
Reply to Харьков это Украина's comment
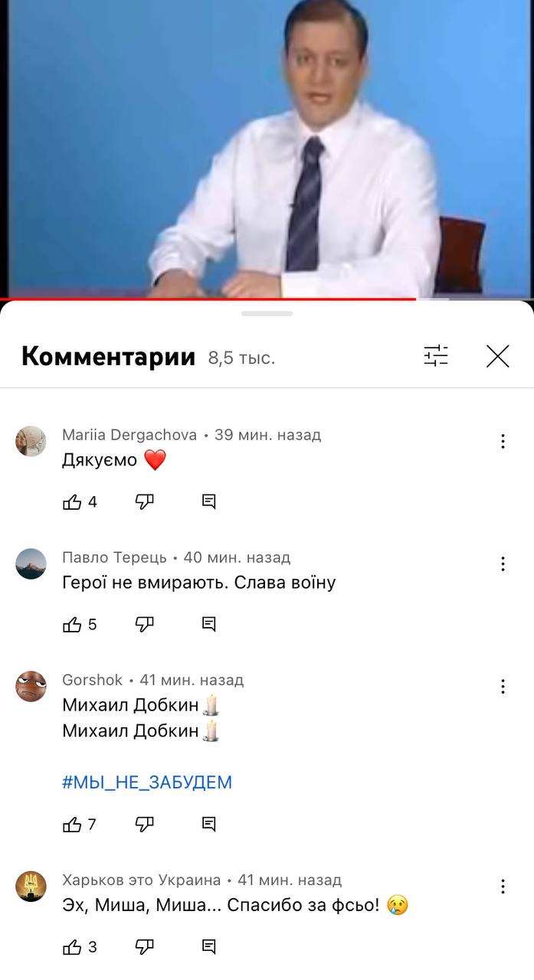click(208, 947)
